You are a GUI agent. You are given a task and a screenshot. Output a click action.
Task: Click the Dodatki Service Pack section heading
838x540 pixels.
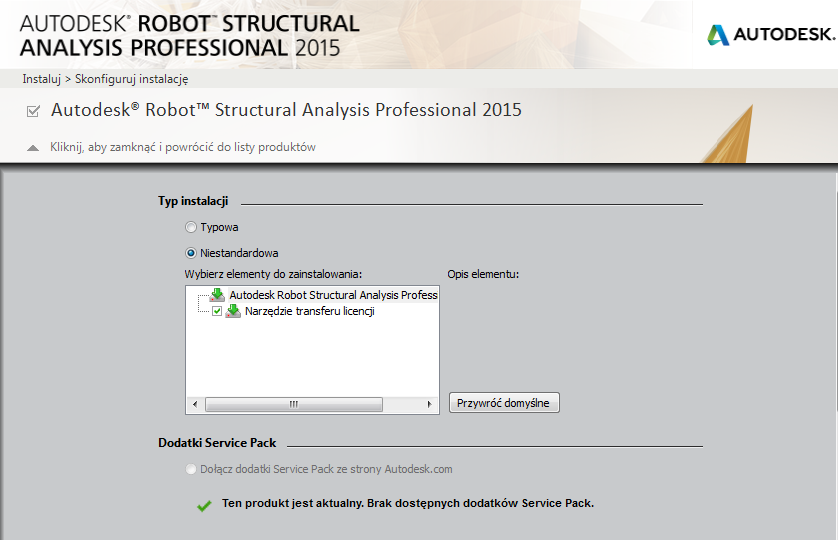click(x=217, y=443)
